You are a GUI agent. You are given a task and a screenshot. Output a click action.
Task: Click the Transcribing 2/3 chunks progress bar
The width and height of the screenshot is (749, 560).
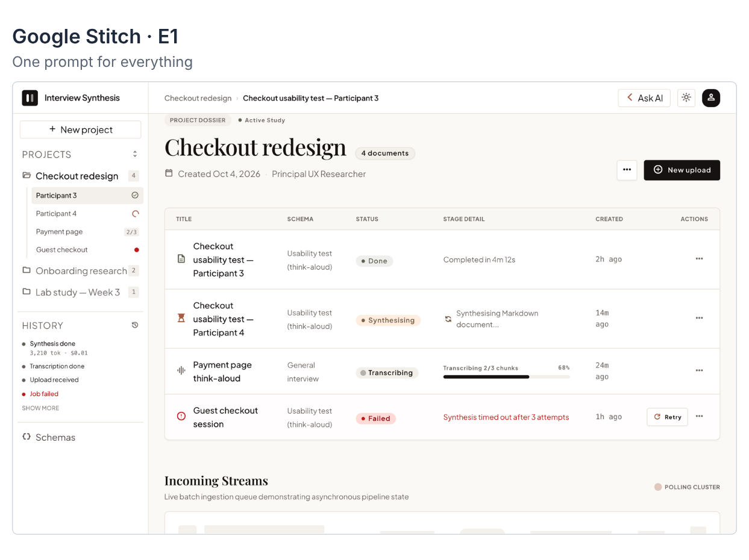point(507,377)
